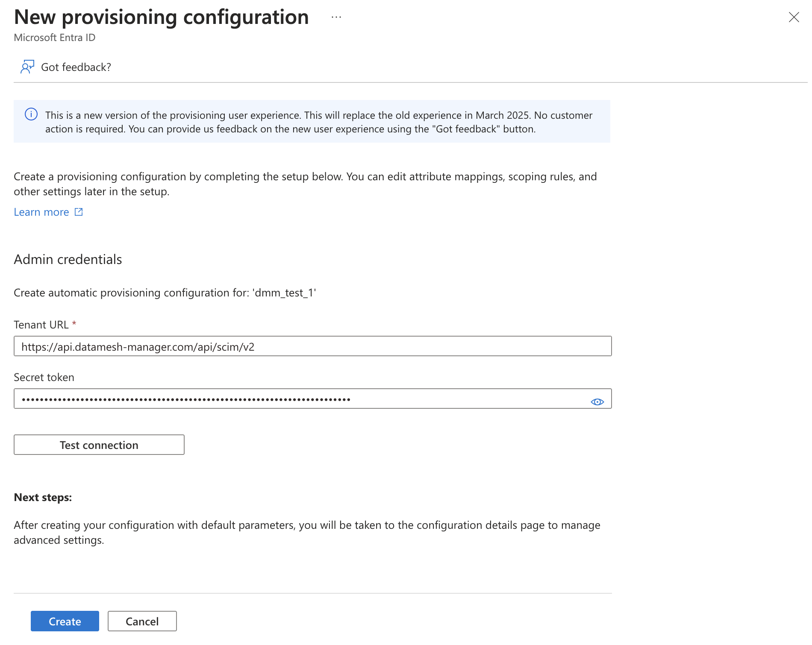
Task: Click the external link icon beside Learn more
Action: [79, 212]
